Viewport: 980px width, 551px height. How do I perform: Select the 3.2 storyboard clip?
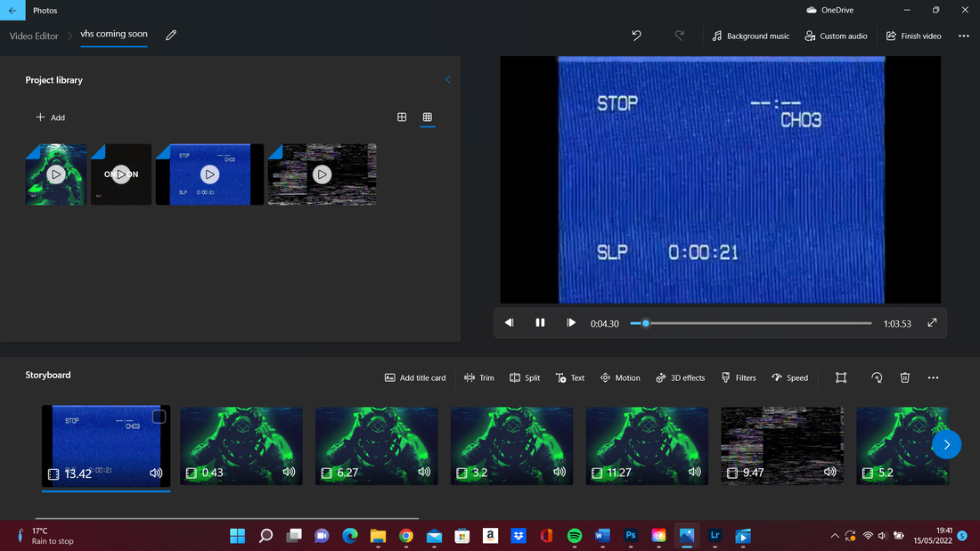click(x=512, y=446)
